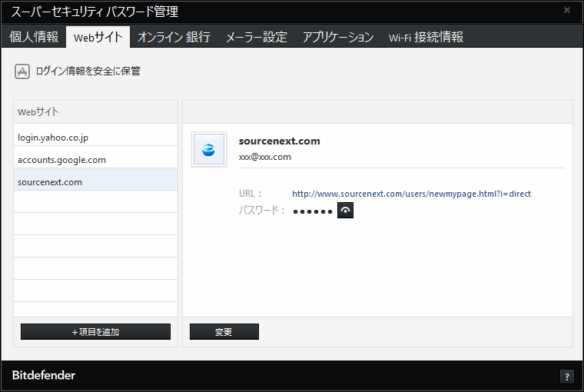This screenshot has width=584, height=392.
Task: Switch to the 個人情報 tab
Action: coord(34,37)
